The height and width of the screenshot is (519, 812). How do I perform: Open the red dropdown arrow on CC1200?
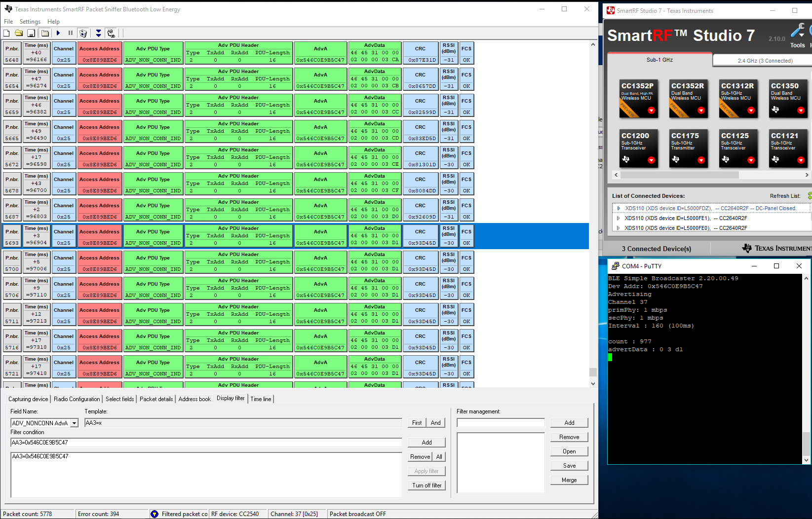click(x=651, y=160)
